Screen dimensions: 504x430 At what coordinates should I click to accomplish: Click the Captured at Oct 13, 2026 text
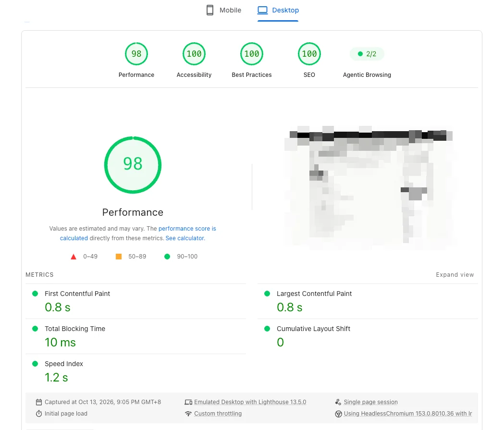[x=103, y=402]
